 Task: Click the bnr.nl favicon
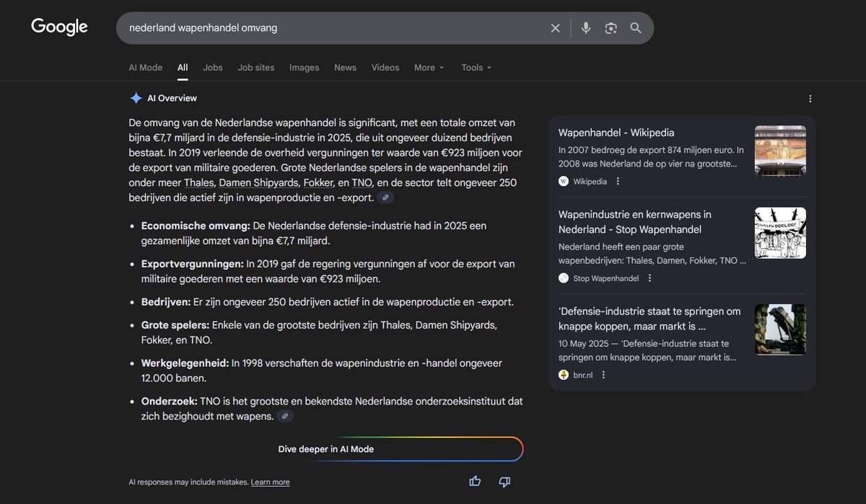coord(564,375)
